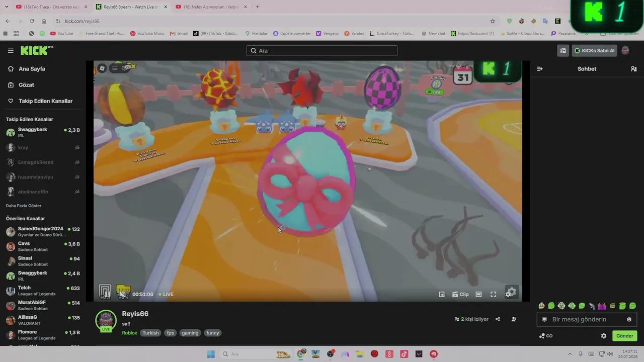644x362 pixels.
Task: Open the recommended channel Sinasi
Action: click(43, 261)
